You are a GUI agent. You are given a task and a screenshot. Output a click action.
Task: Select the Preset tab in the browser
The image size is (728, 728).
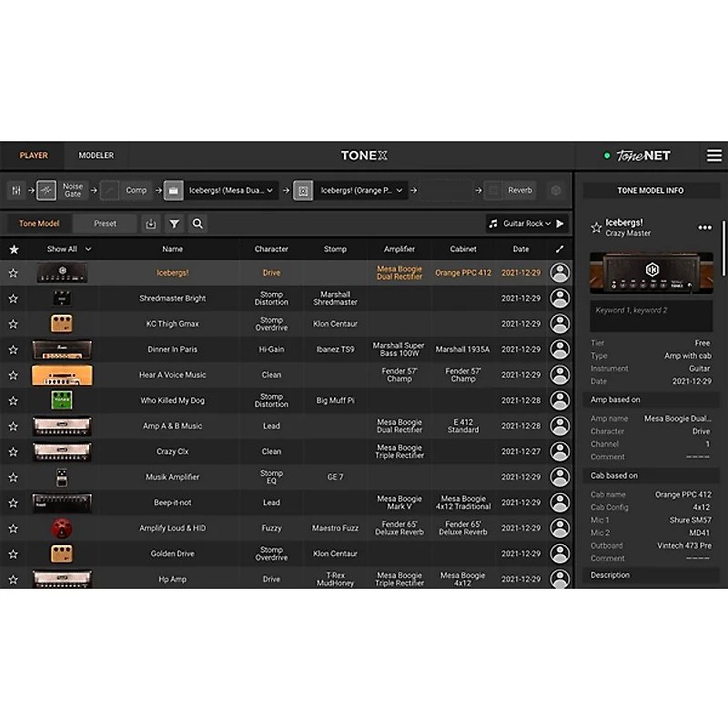(105, 223)
